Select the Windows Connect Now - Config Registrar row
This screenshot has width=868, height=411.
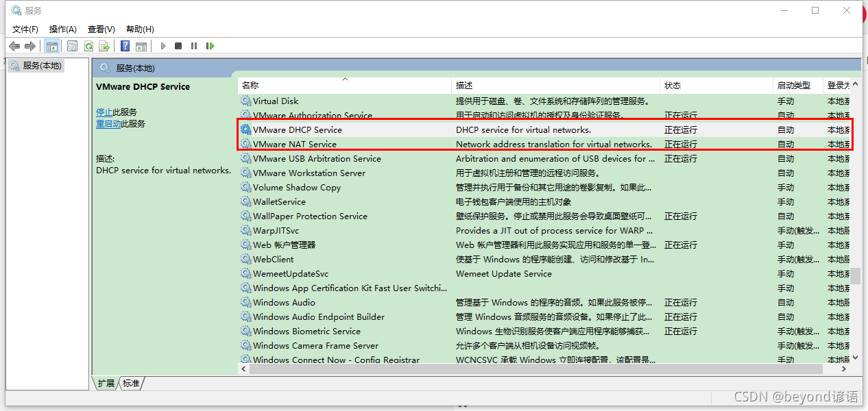[x=545, y=360]
